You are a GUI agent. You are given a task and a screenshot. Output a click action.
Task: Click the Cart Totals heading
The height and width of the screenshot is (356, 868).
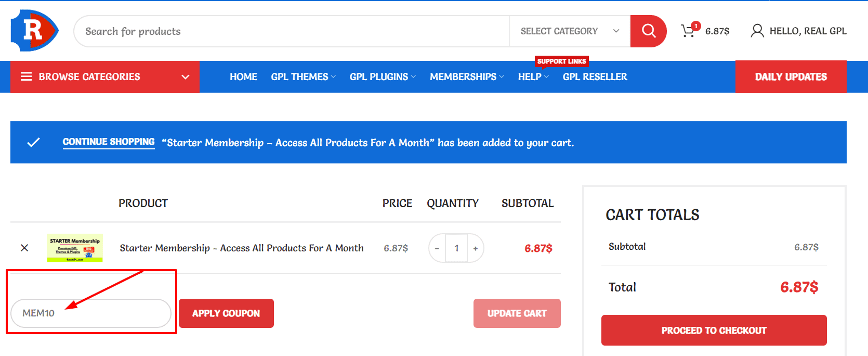tap(652, 215)
